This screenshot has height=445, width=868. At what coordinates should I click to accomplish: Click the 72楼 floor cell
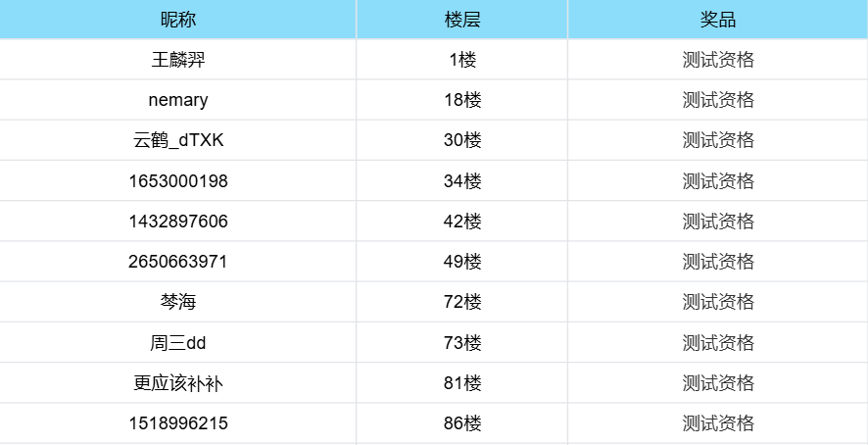click(x=462, y=302)
